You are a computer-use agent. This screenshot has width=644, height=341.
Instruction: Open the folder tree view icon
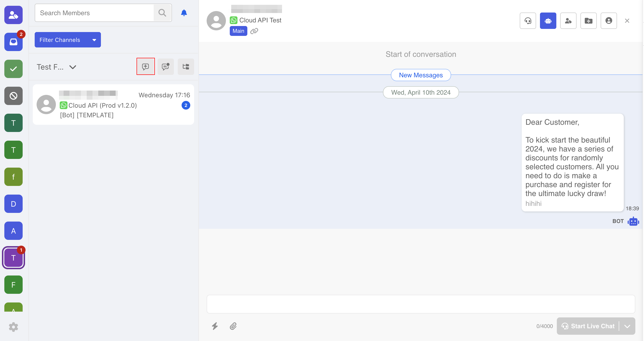pos(186,66)
